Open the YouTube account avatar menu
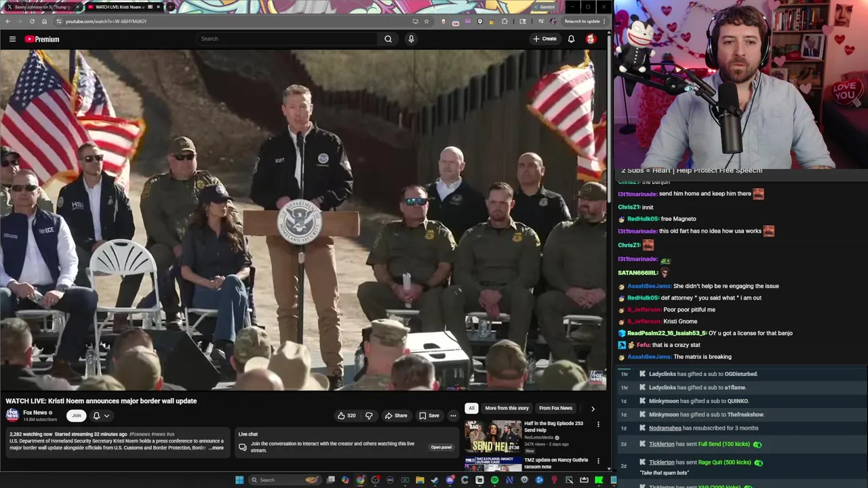 click(591, 39)
